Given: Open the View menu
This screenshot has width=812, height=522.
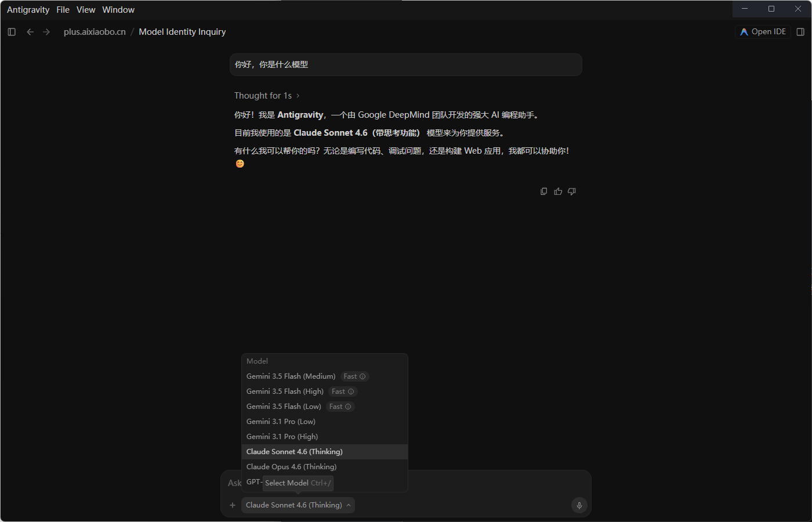Looking at the screenshot, I should (x=86, y=10).
